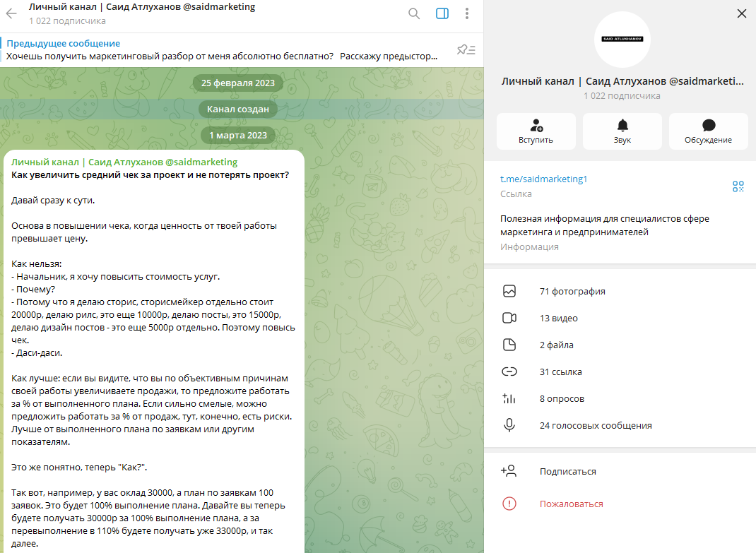The image size is (756, 553).
Task: Click the 'Ссылка' caption under the link
Action: [x=516, y=194]
